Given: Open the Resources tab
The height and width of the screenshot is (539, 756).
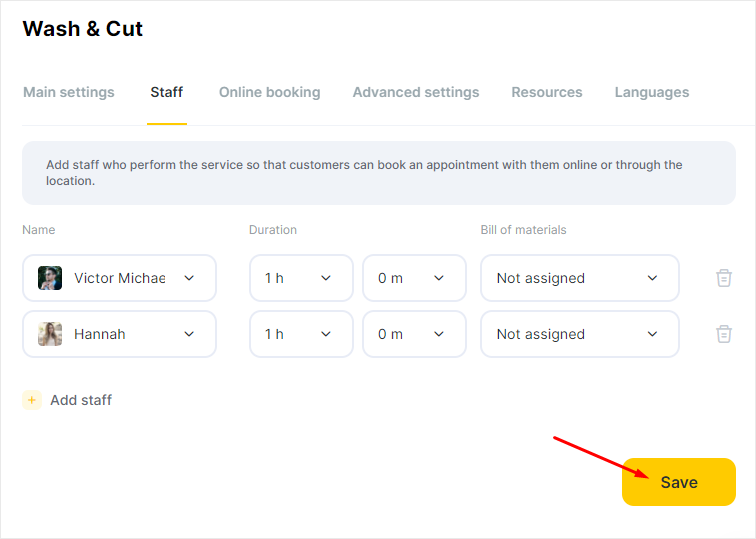Looking at the screenshot, I should pos(547,92).
